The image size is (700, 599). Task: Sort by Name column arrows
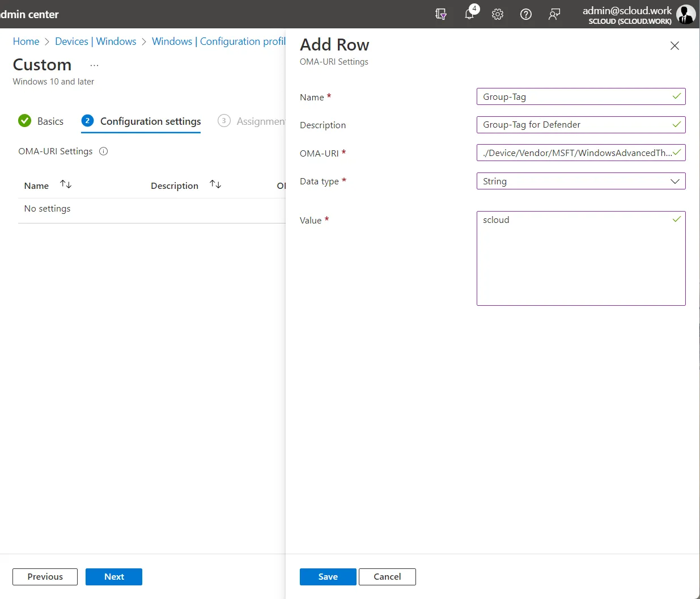66,184
